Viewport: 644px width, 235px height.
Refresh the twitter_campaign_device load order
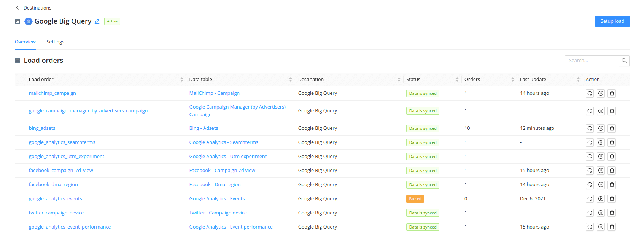point(590,213)
